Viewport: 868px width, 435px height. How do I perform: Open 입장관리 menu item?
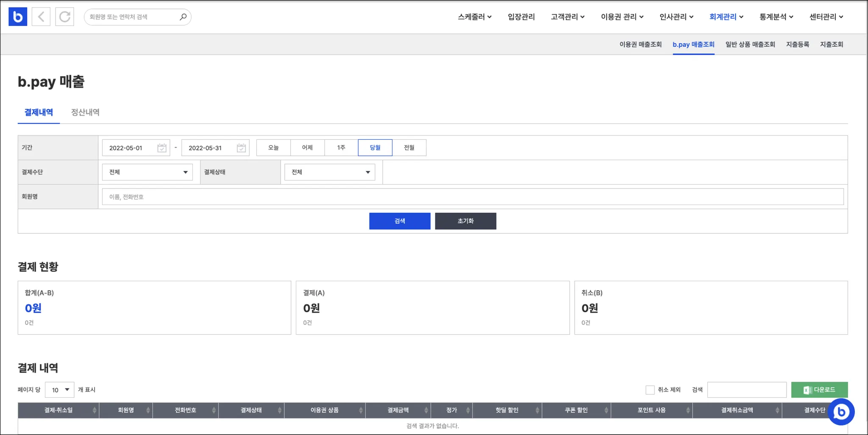(521, 17)
